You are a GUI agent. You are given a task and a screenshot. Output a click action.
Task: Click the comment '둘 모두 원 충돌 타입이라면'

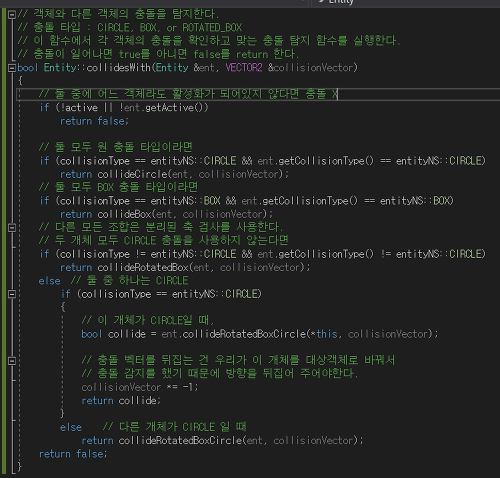click(115, 147)
